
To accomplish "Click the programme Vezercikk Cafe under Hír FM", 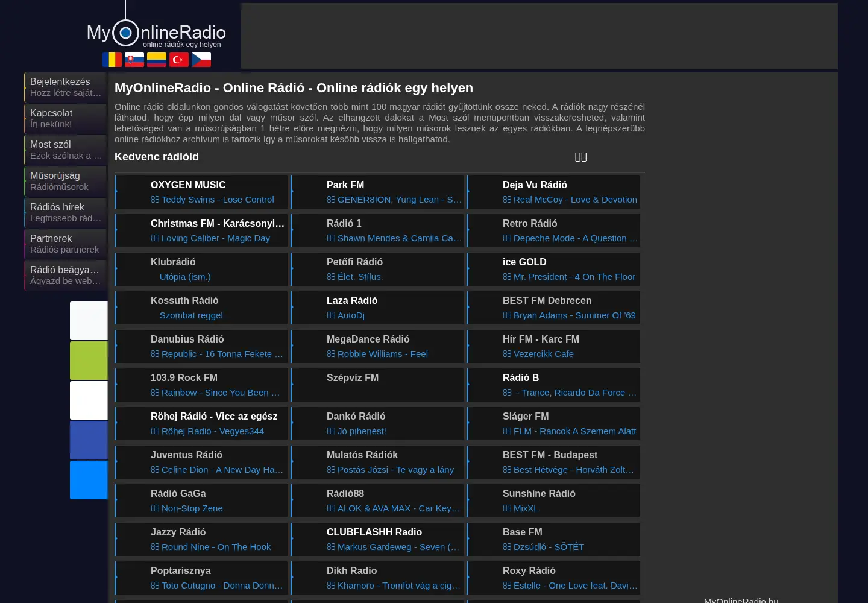I will (544, 354).
